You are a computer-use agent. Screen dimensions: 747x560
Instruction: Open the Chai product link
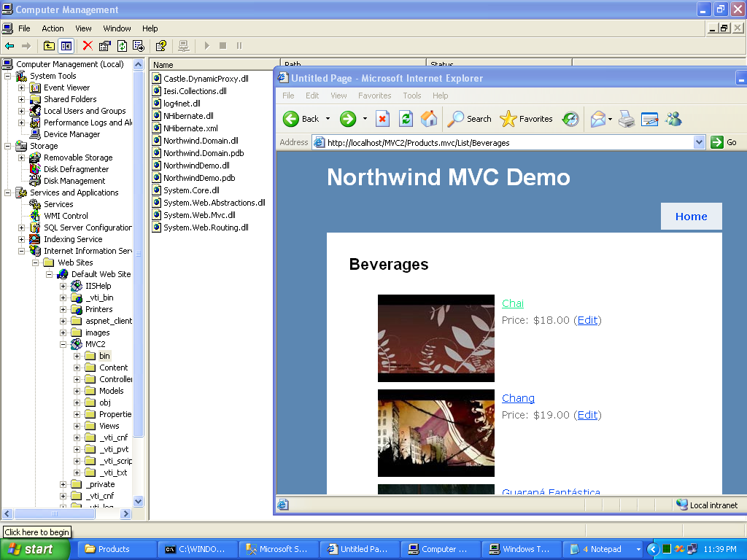click(513, 303)
